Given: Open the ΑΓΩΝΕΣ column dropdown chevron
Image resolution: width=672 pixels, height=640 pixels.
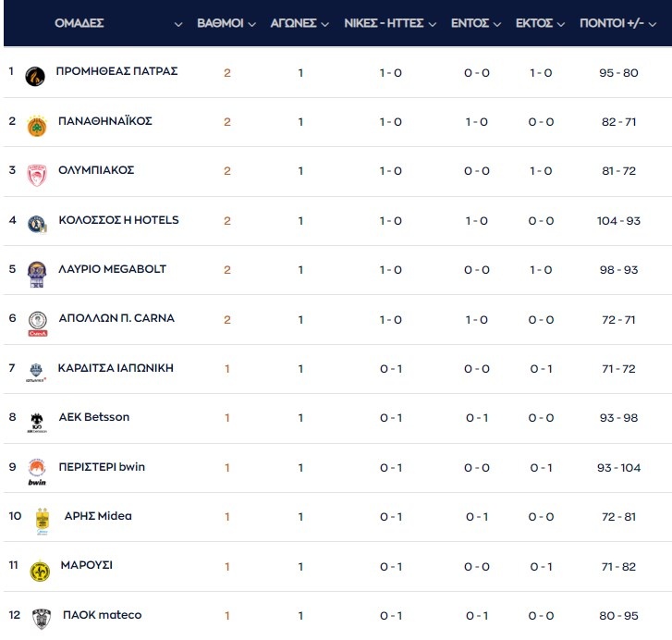Looking at the screenshot, I should (324, 24).
